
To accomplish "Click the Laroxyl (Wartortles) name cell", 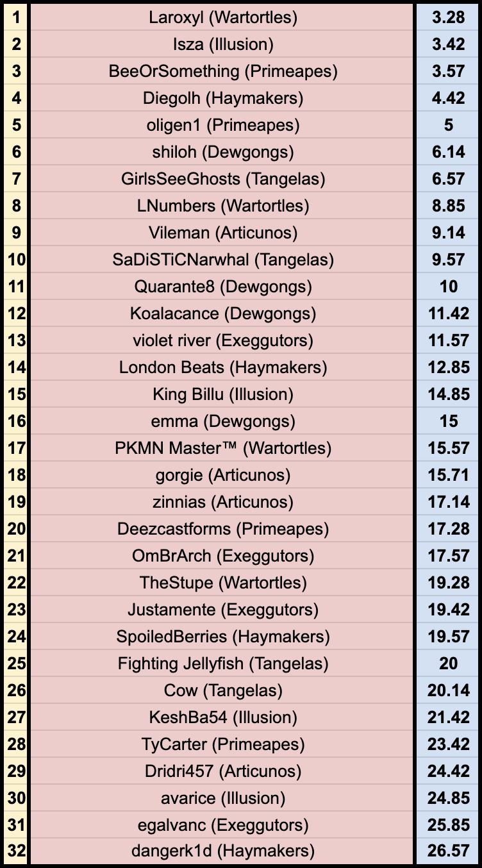I will tap(222, 17).
